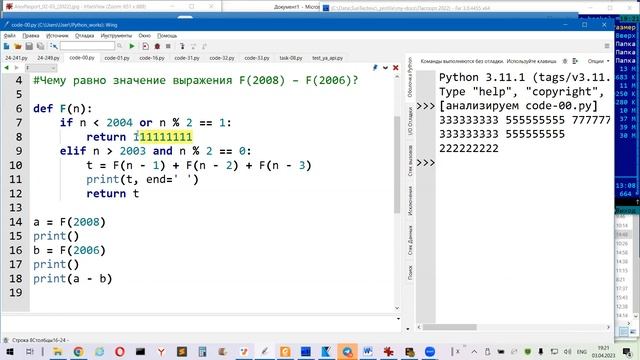Click the red bug debug icon
The height and width of the screenshot is (360, 640).
click(157, 47)
